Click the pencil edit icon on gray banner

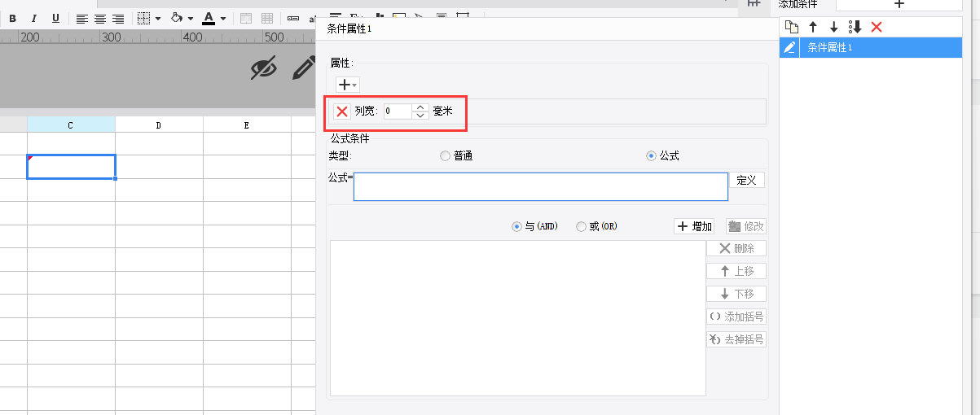click(304, 68)
